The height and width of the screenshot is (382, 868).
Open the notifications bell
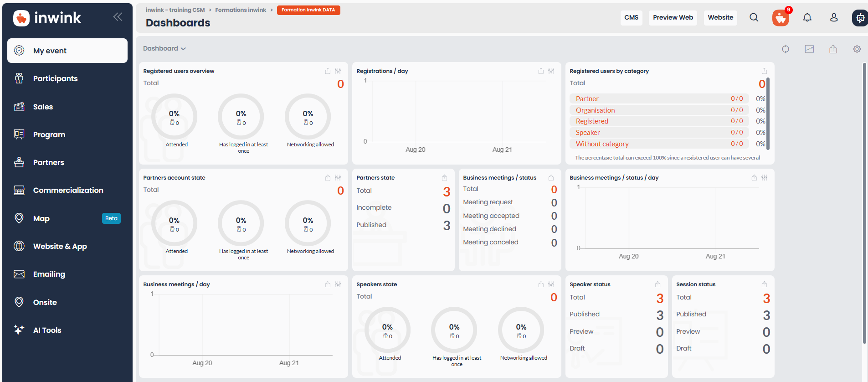point(807,17)
